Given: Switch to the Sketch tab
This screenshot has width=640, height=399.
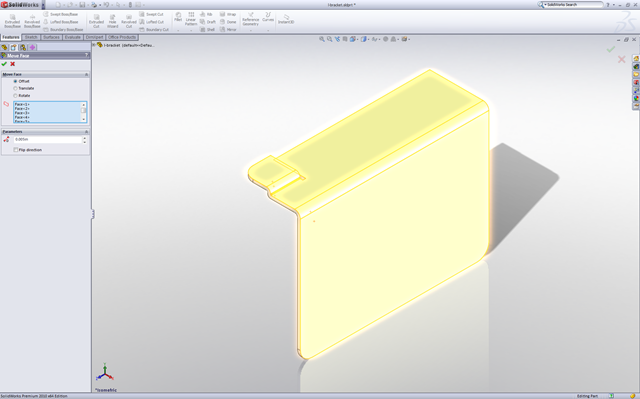Looking at the screenshot, I should (x=31, y=37).
